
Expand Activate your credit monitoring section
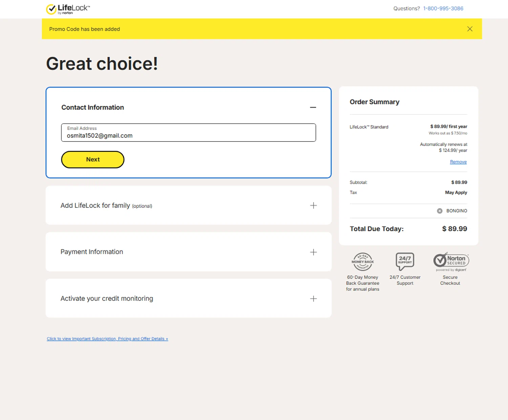[313, 299]
